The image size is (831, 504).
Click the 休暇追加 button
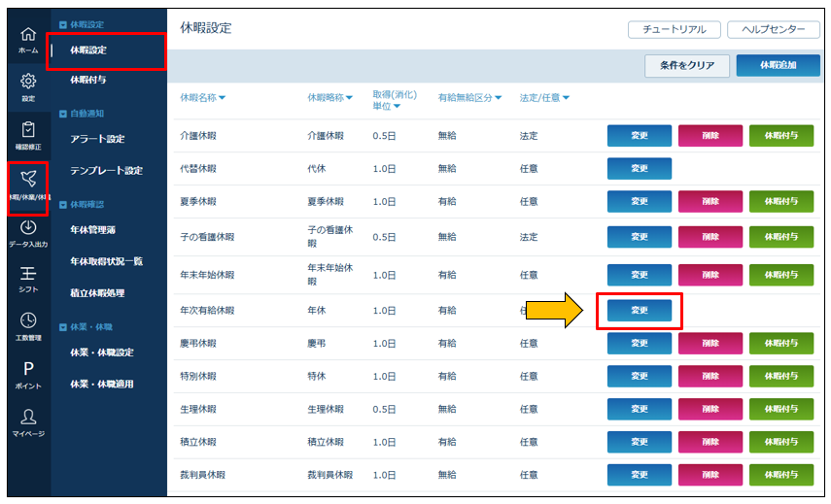click(778, 65)
